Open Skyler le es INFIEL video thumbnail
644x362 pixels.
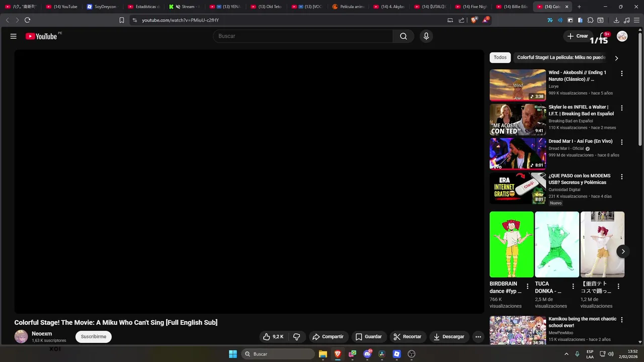click(x=518, y=120)
